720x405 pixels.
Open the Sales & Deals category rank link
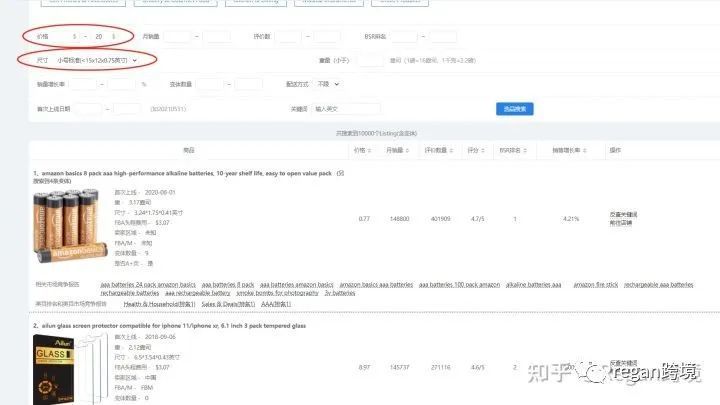(228, 304)
